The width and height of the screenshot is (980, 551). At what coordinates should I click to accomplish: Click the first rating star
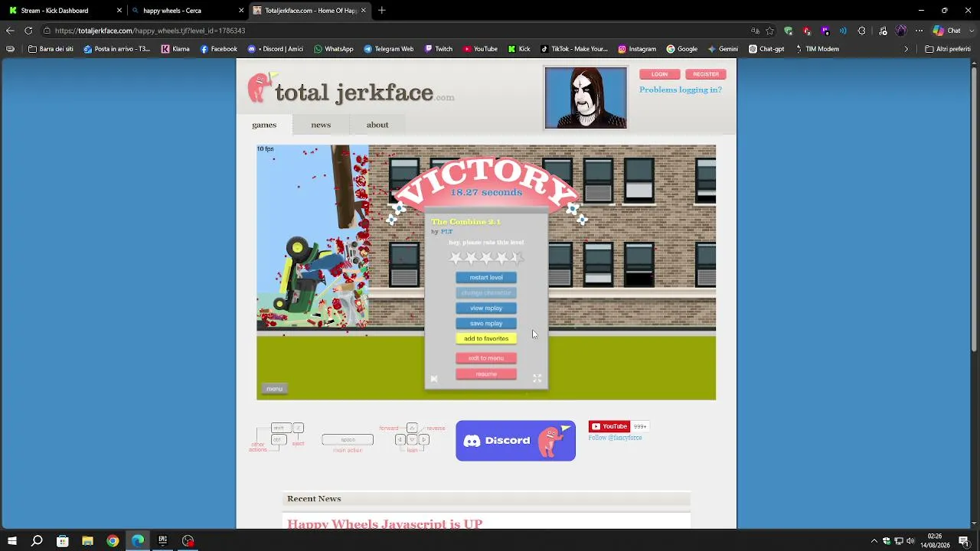(x=456, y=258)
